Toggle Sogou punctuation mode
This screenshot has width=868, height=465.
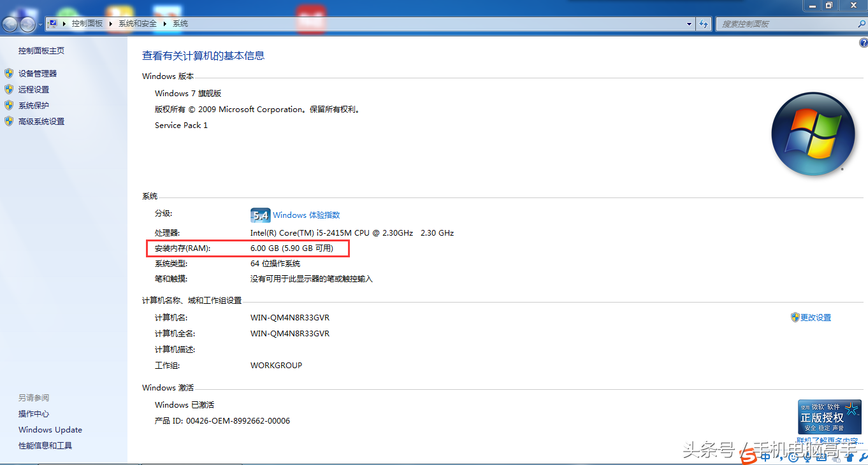(x=781, y=457)
